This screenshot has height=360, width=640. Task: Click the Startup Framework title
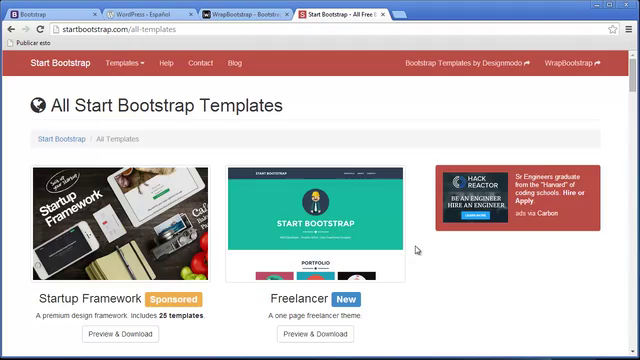[90, 299]
